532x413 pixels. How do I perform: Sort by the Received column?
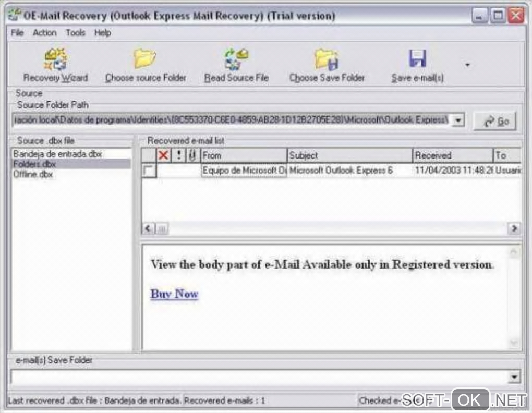point(453,155)
